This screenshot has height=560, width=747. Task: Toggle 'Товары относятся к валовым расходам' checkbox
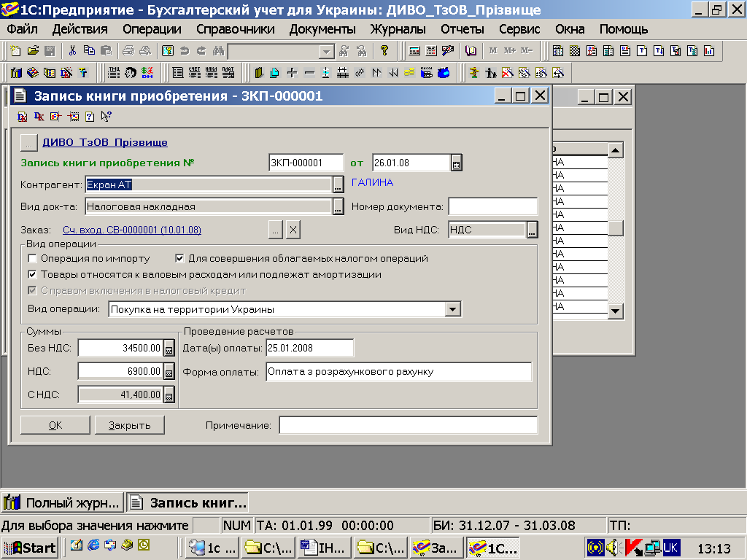point(32,274)
